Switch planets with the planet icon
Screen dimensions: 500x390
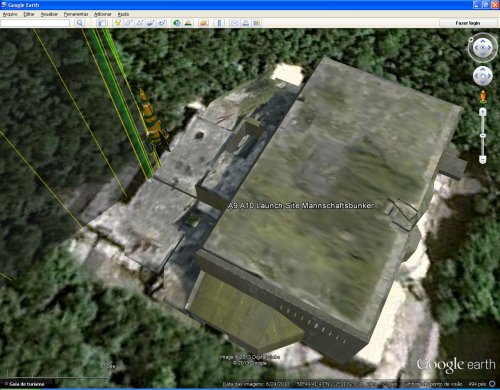click(204, 23)
